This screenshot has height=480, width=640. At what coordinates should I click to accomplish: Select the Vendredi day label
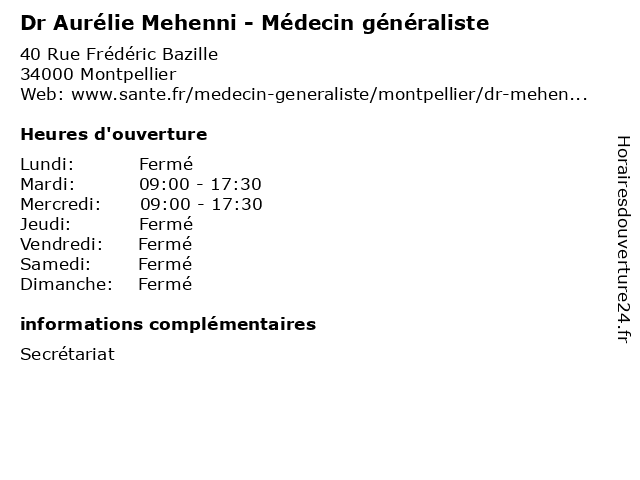(x=61, y=244)
